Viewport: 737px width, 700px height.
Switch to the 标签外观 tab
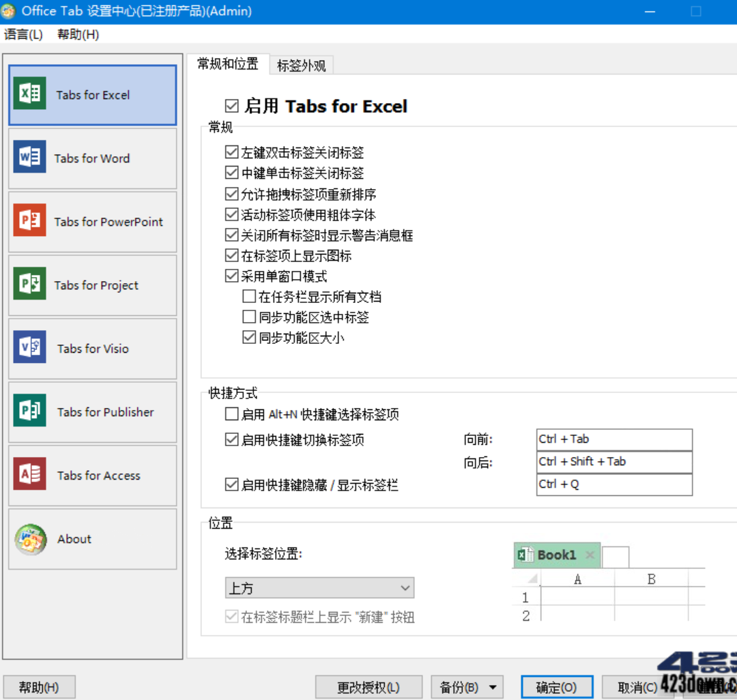[302, 65]
